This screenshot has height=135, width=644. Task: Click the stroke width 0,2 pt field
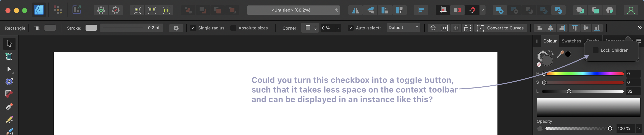coord(131,28)
